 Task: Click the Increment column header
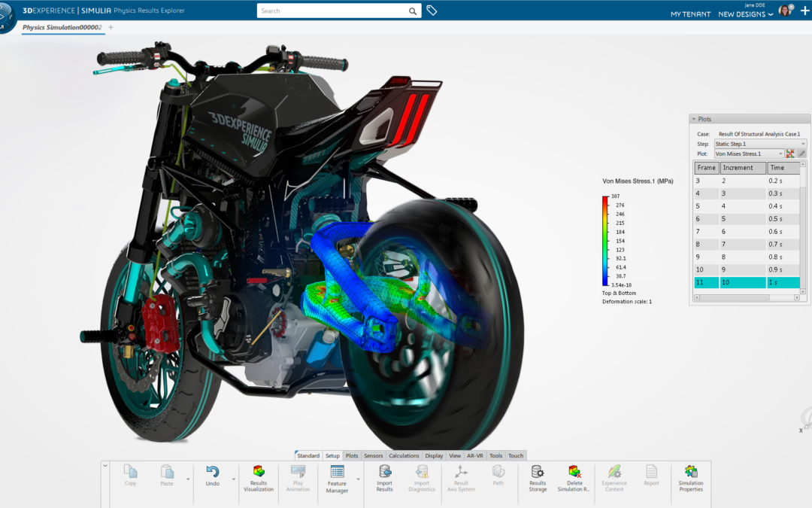(743, 168)
